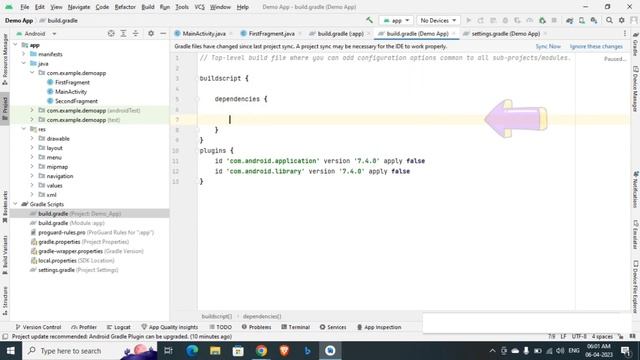
Task: Click the dependencies() breadcrumb
Action: [262, 316]
